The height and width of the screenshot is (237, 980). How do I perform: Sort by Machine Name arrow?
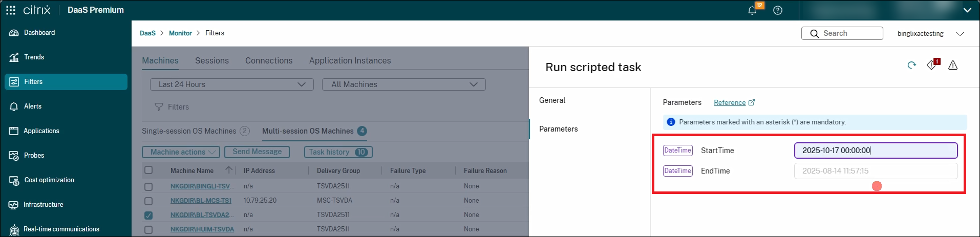[x=229, y=170]
